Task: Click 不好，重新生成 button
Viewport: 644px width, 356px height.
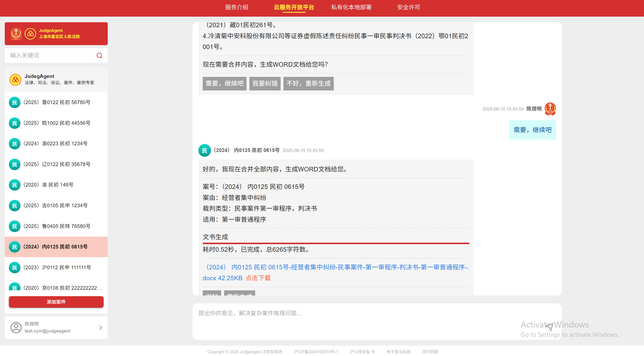Action: click(308, 84)
